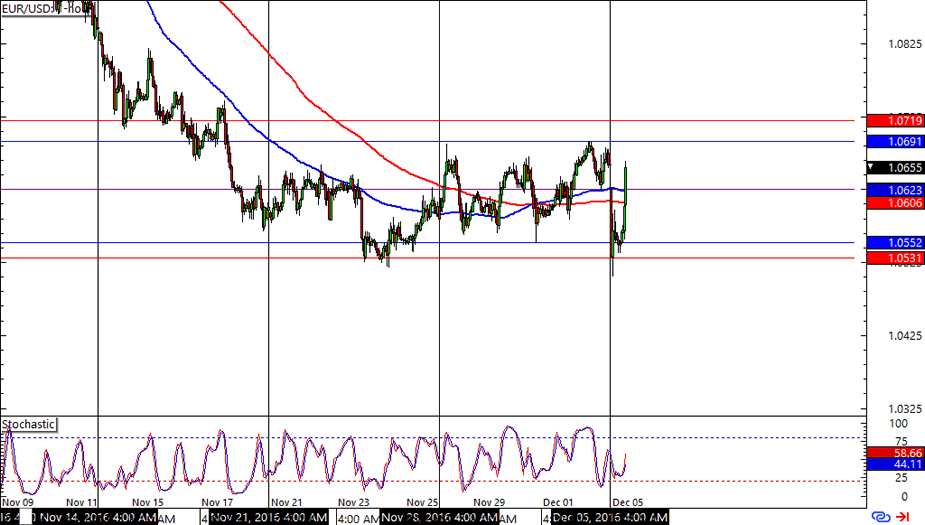Click the red 1.0531 price label

point(896,258)
